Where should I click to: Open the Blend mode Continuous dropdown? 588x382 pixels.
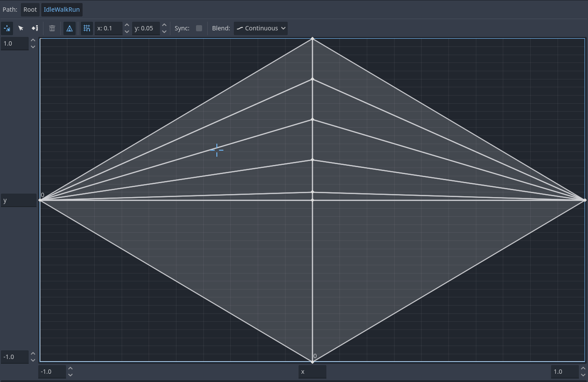point(261,28)
